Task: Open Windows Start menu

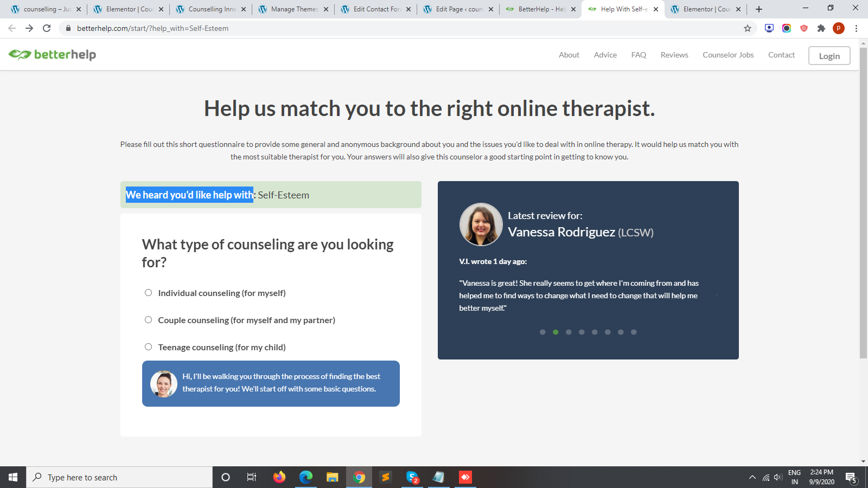Action: click(13, 477)
